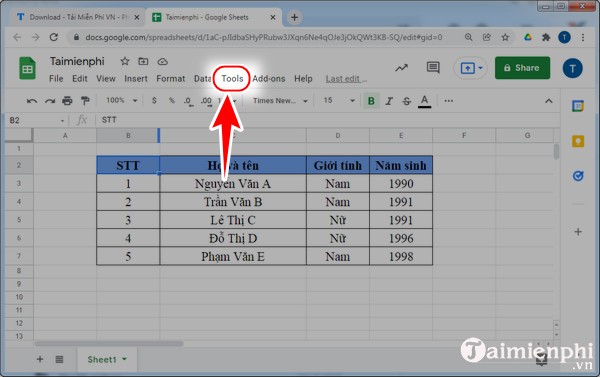The width and height of the screenshot is (600, 377).
Task: Check the cloud document status icon
Action: point(163,62)
